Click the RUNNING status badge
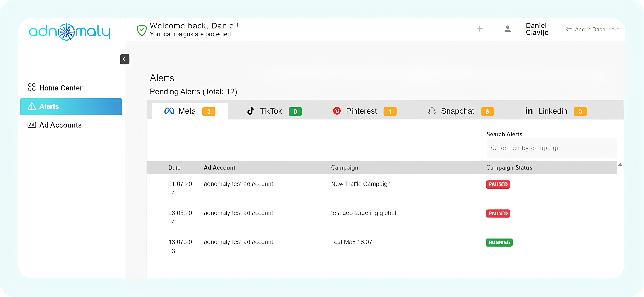Screen dimensions: 644x297 pyautogui.click(x=499, y=242)
